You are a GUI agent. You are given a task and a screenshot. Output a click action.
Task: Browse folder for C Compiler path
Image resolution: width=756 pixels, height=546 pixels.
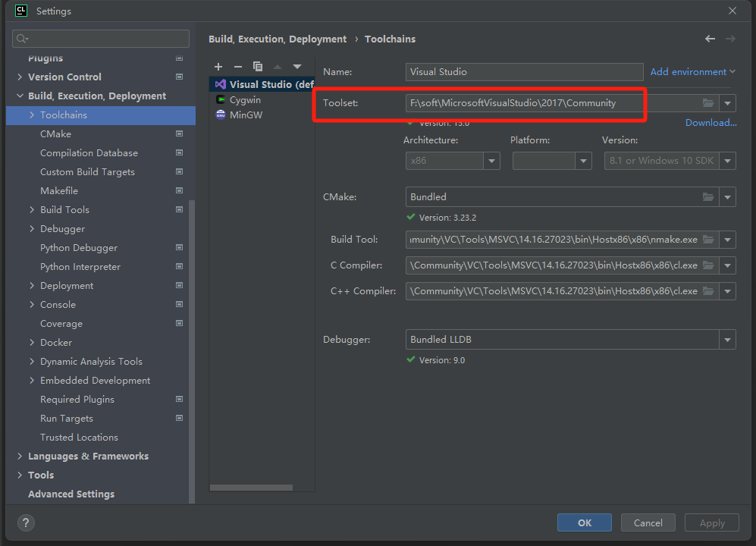pyautogui.click(x=707, y=265)
